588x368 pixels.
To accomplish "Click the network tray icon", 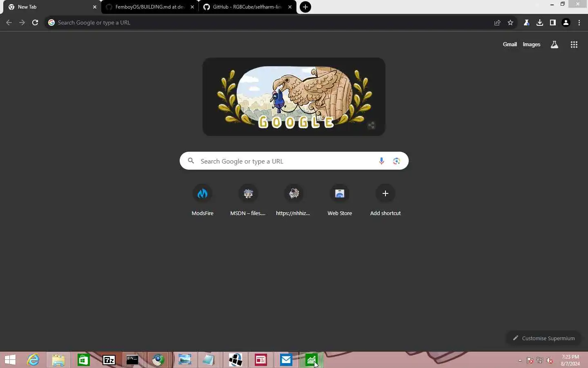I will (x=540, y=360).
